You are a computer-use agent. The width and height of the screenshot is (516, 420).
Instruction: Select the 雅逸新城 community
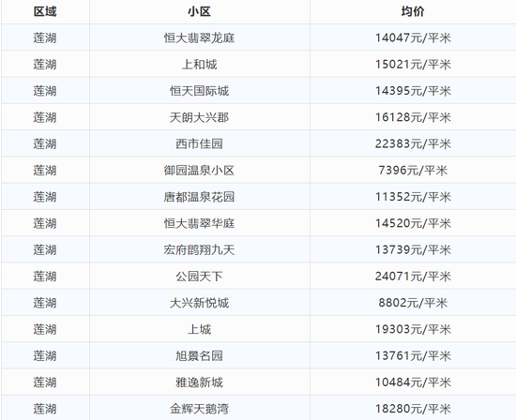[x=200, y=382]
